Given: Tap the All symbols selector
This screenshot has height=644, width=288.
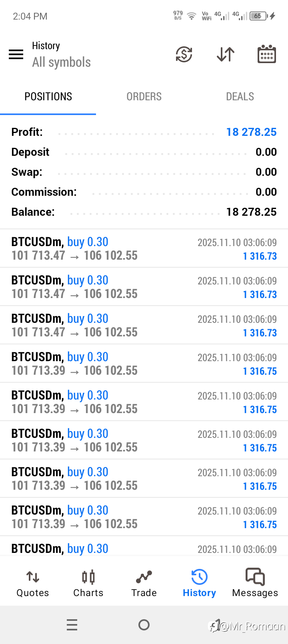Looking at the screenshot, I should pyautogui.click(x=62, y=62).
